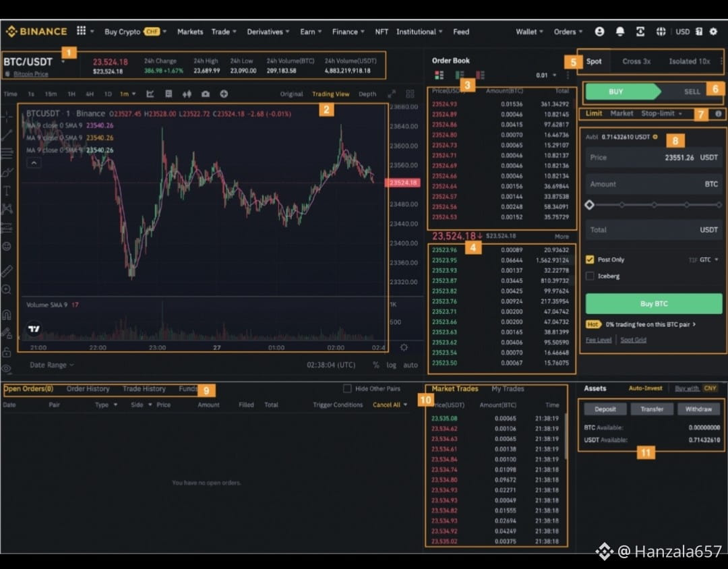Expand the Wallet menu
This screenshot has width=728, height=569.
pos(529,32)
